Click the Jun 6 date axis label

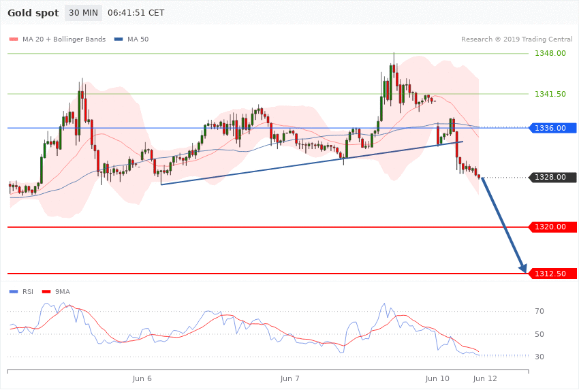[x=142, y=378]
